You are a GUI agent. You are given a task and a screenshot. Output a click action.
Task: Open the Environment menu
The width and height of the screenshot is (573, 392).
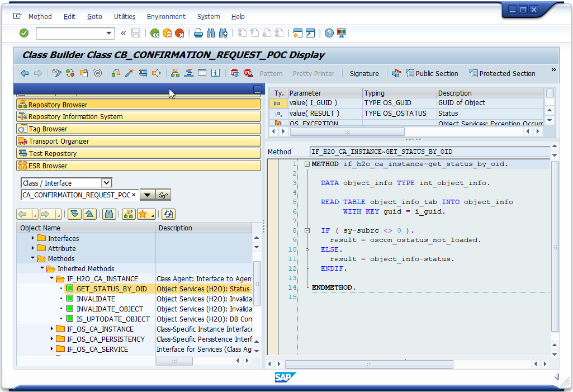tap(166, 16)
